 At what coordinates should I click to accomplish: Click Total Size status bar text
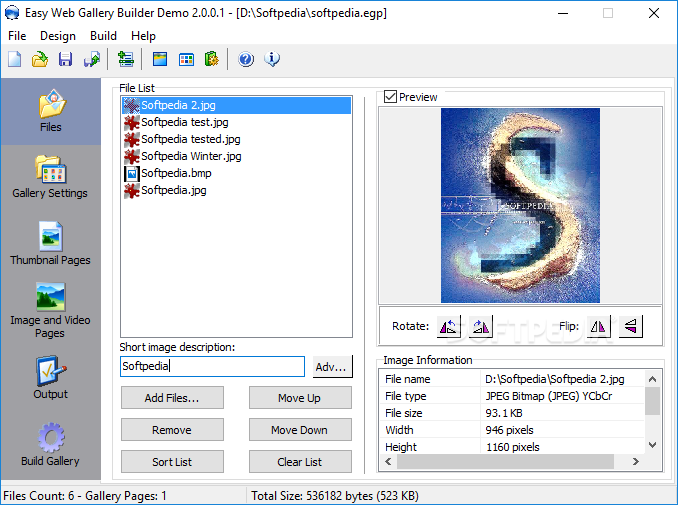335,496
